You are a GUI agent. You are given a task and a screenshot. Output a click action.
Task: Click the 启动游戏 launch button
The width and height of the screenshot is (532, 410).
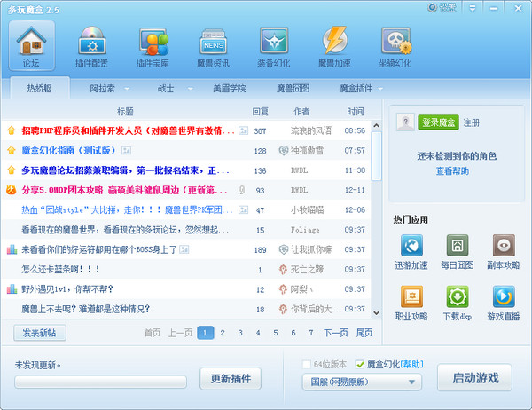[474, 377]
